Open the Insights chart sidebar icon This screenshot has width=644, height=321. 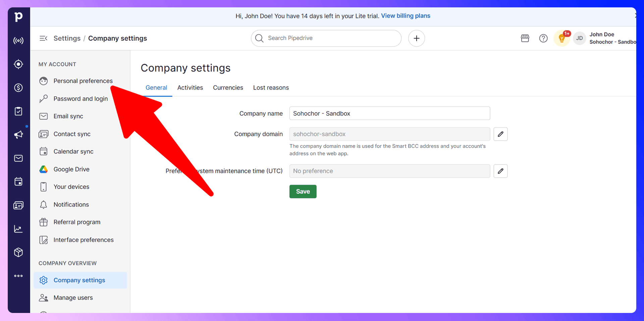coord(18,229)
